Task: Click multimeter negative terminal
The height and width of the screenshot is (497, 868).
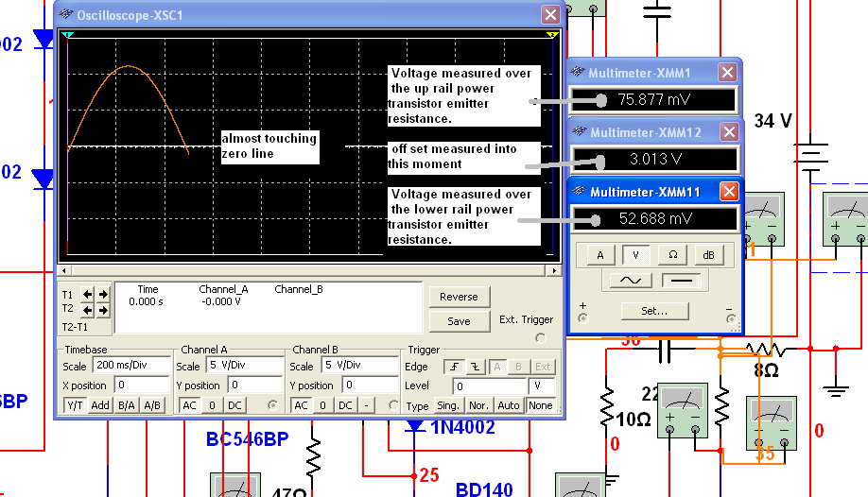Action: (731, 318)
